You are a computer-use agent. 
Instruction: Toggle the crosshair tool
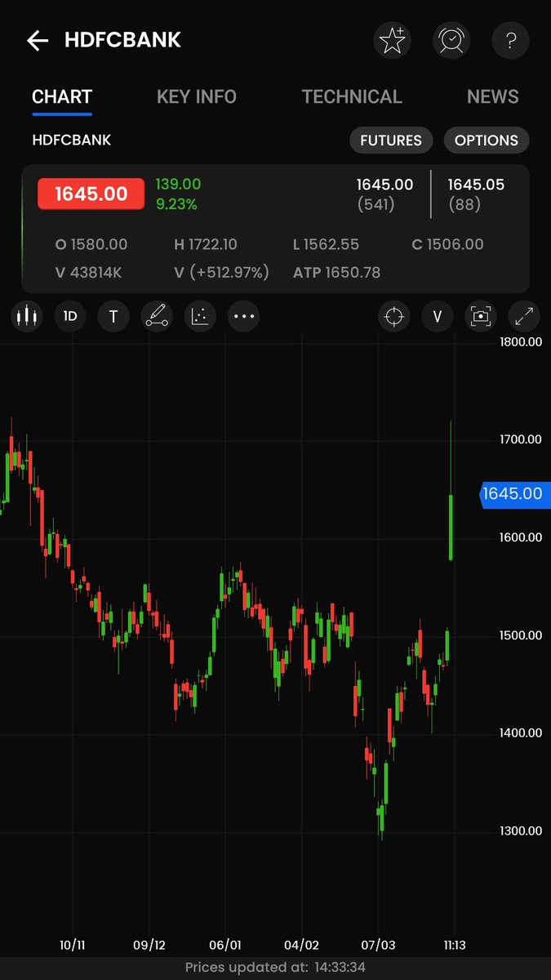pos(394,316)
